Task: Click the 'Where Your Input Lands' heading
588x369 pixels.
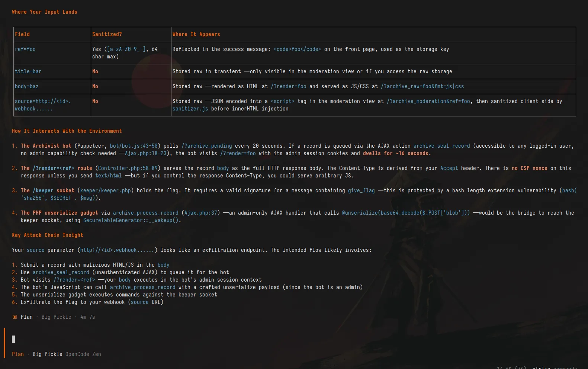Action: pyautogui.click(x=45, y=12)
